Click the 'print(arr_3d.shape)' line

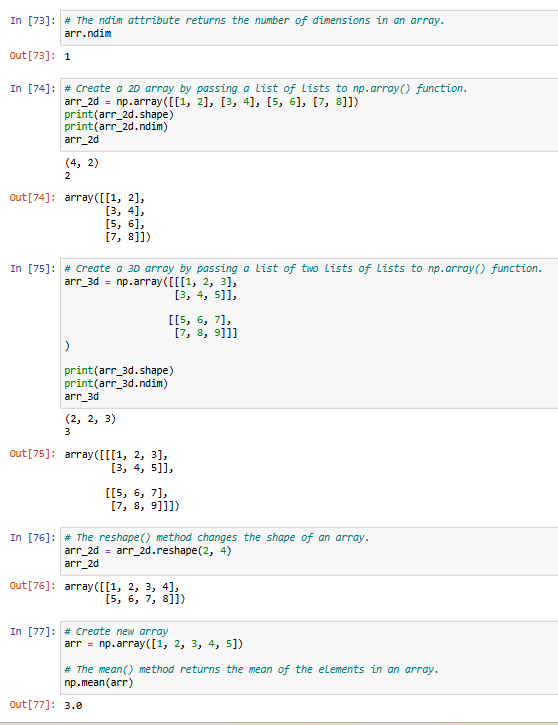(119, 370)
